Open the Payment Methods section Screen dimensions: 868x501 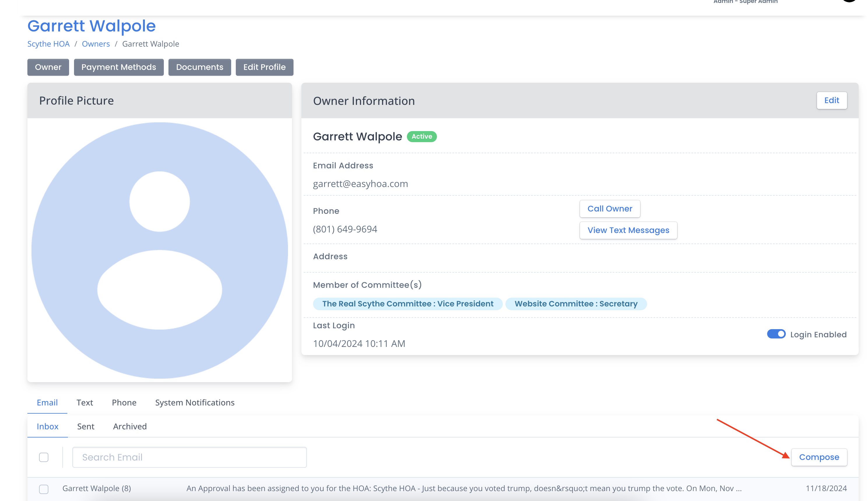coord(118,67)
